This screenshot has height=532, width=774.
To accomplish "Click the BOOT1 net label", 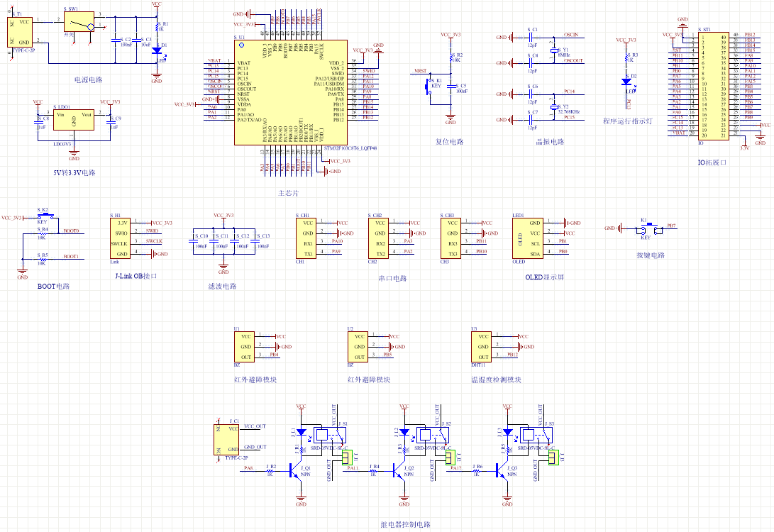I will tap(71, 257).
